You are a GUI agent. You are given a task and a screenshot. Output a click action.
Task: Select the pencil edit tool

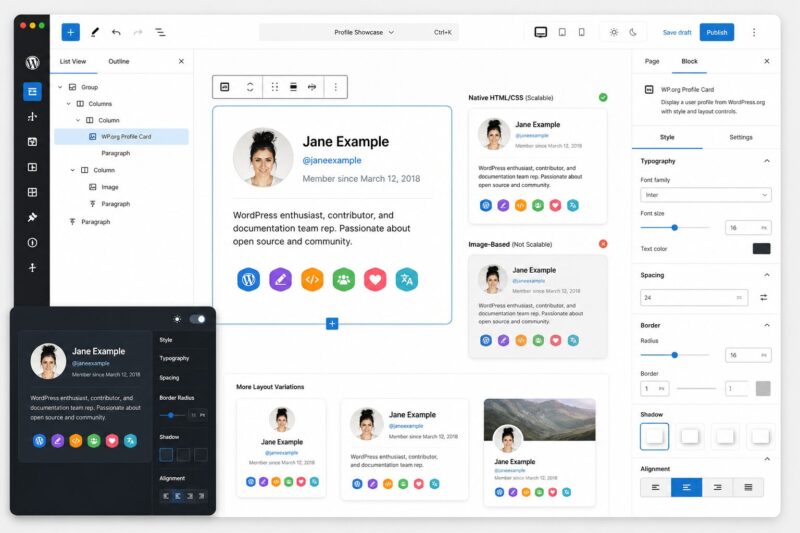point(94,32)
